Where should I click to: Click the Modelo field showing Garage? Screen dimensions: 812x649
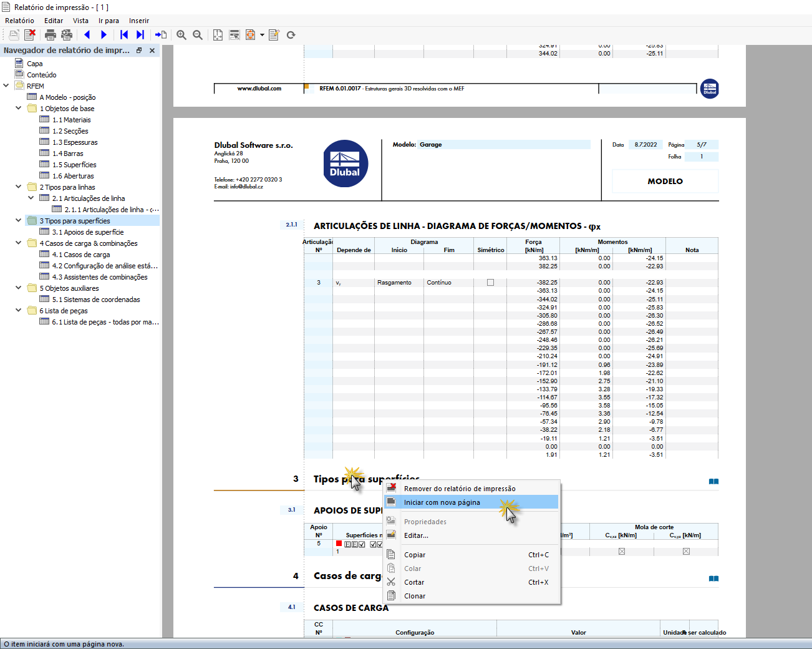[503, 144]
